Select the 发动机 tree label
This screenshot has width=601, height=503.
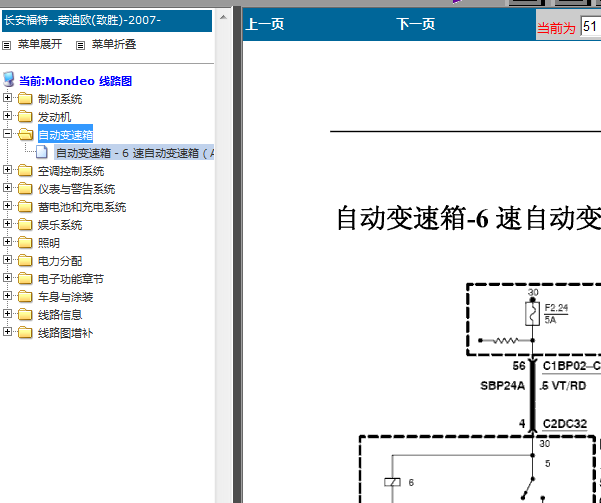click(x=54, y=117)
